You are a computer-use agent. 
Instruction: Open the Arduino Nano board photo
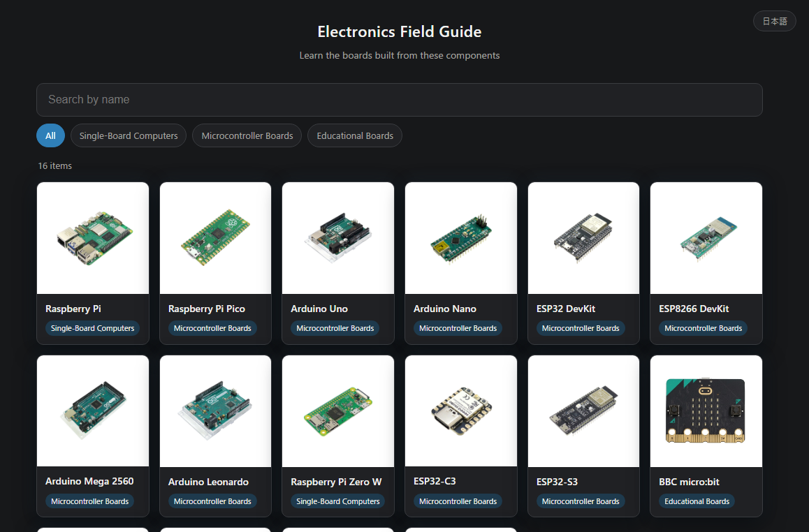[460, 238]
